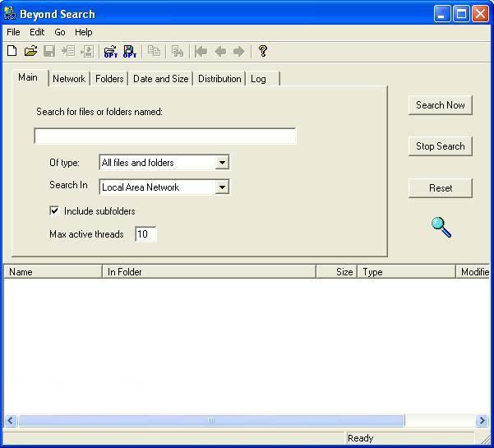Viewport: 494px width, 448px height.
Task: Expand the Search In dropdown
Action: click(x=222, y=187)
